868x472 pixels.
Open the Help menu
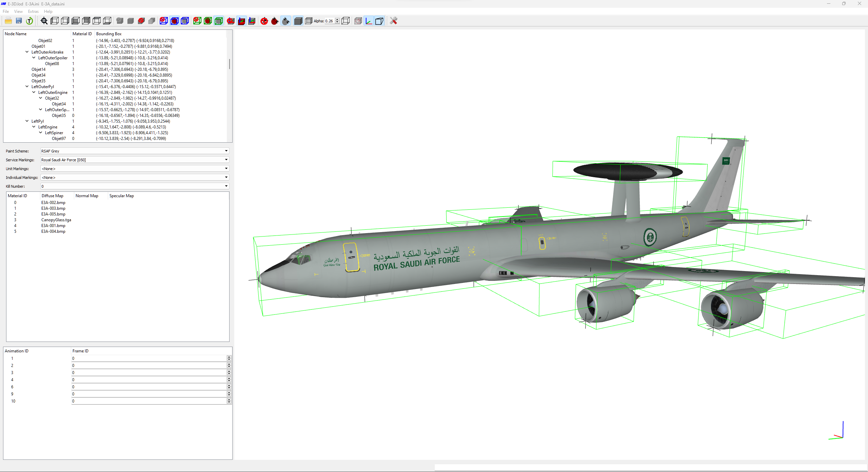pos(48,12)
